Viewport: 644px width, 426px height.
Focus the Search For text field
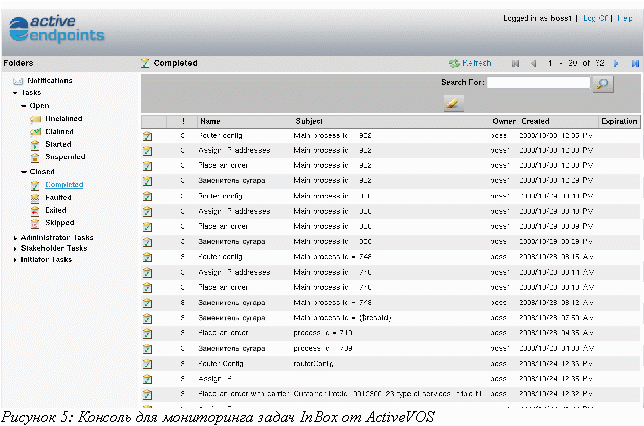coord(539,84)
